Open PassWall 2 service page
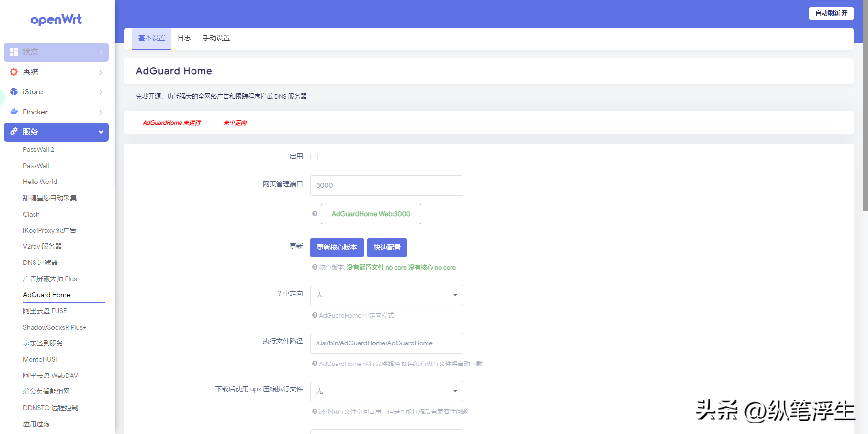The height and width of the screenshot is (434, 868). tap(39, 149)
